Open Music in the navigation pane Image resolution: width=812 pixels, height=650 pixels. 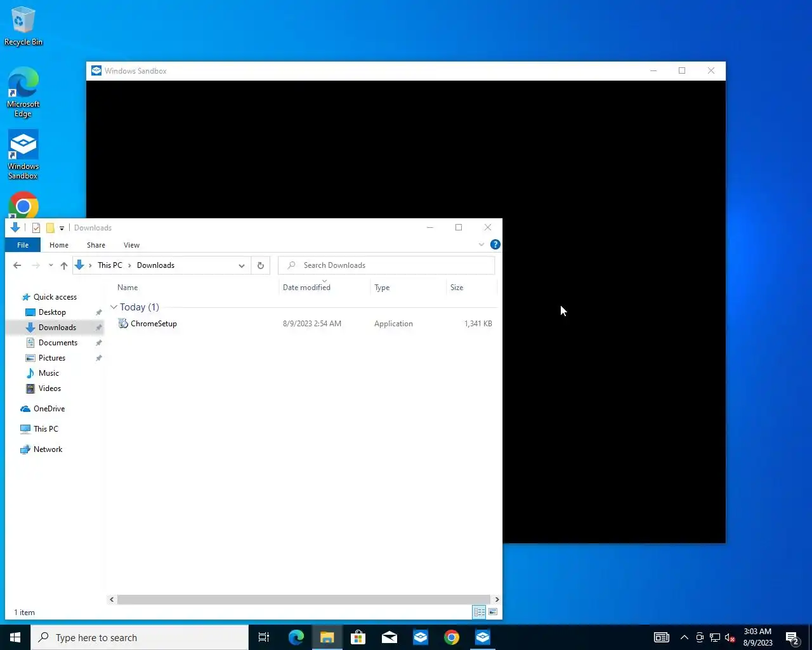tap(49, 373)
